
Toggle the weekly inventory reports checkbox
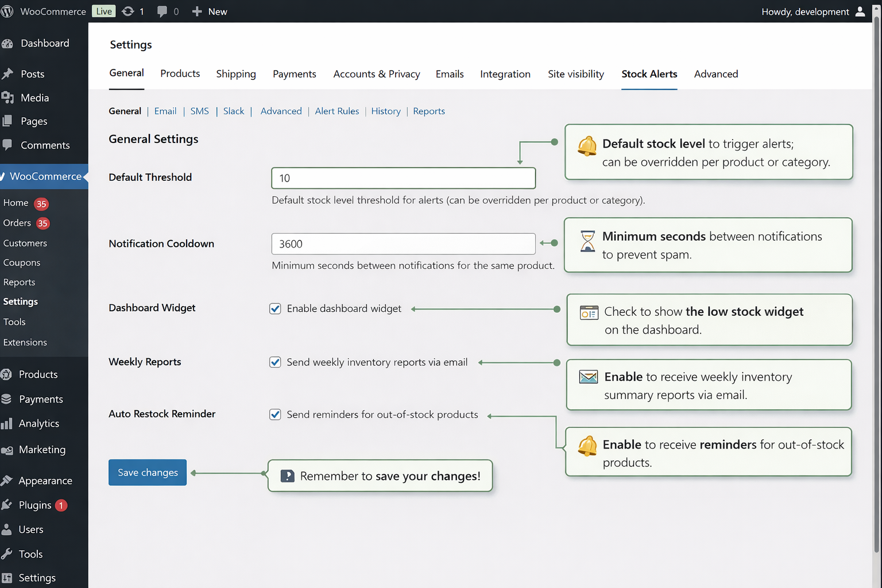(276, 362)
